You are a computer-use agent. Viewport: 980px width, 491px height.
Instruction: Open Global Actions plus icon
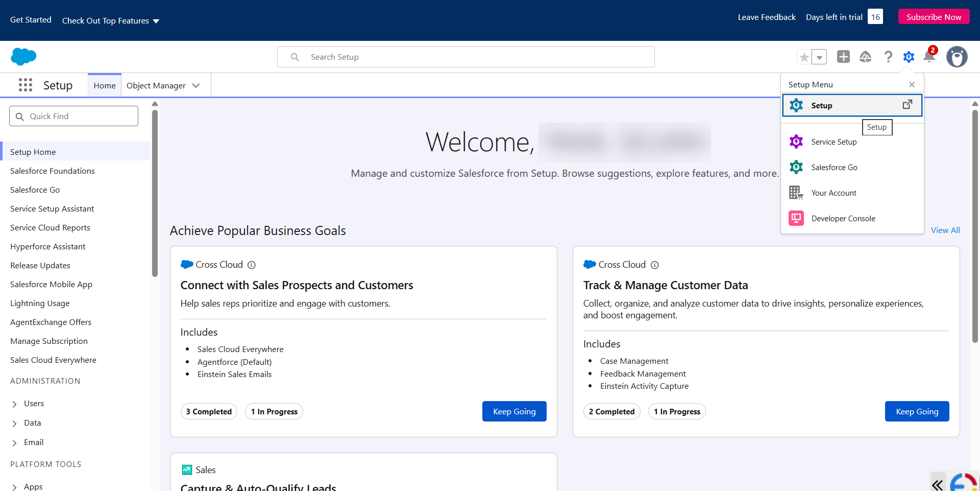(x=844, y=57)
